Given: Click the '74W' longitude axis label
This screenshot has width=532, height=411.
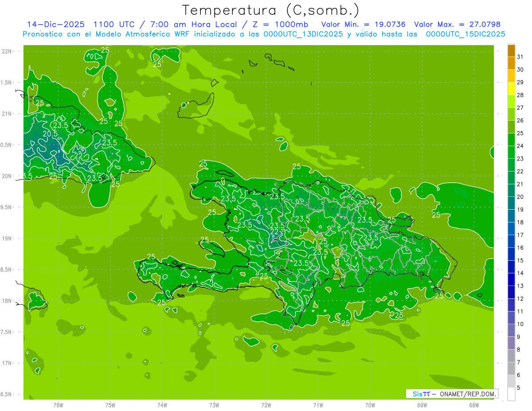Looking at the screenshot, I should [x=162, y=405].
